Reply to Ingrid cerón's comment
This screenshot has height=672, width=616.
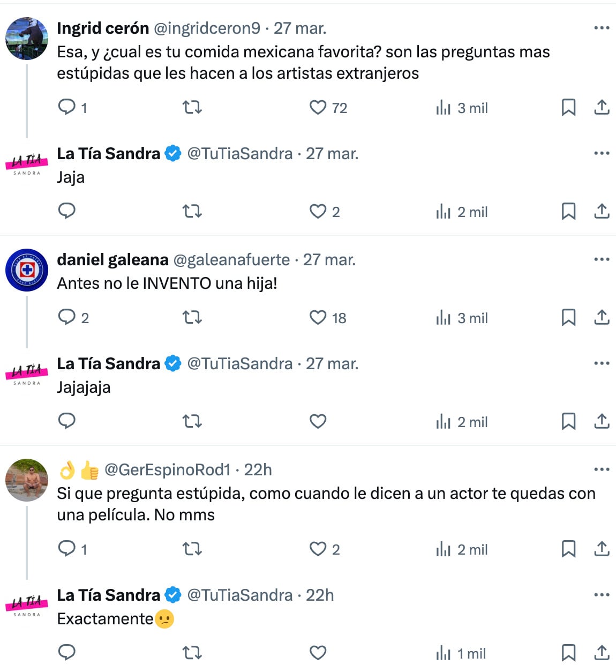click(x=67, y=107)
